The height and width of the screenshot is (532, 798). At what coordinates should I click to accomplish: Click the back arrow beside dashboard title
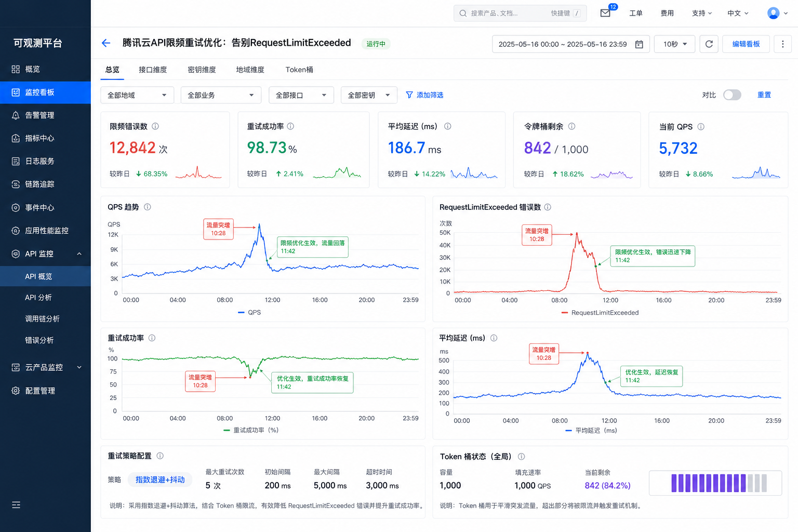pos(106,43)
